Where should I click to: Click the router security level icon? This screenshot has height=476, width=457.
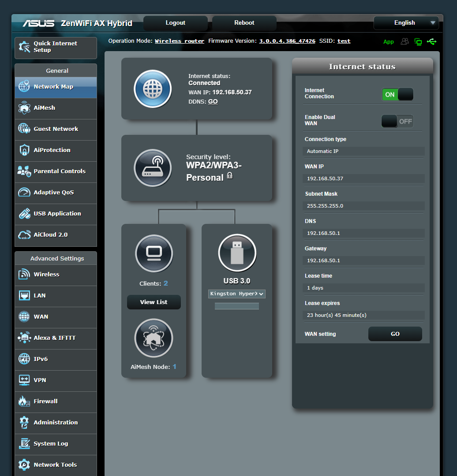(153, 168)
